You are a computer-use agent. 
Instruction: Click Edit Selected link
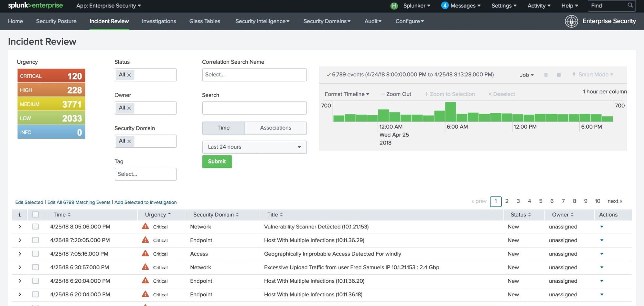29,202
